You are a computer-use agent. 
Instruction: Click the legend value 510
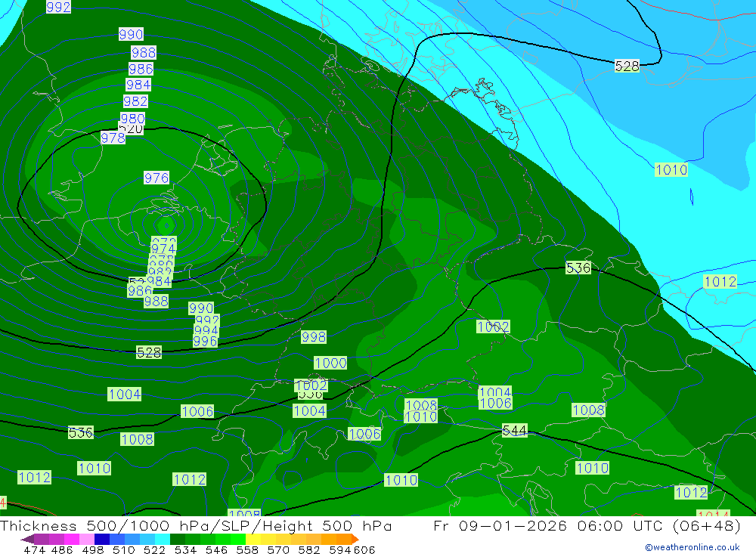click(123, 549)
